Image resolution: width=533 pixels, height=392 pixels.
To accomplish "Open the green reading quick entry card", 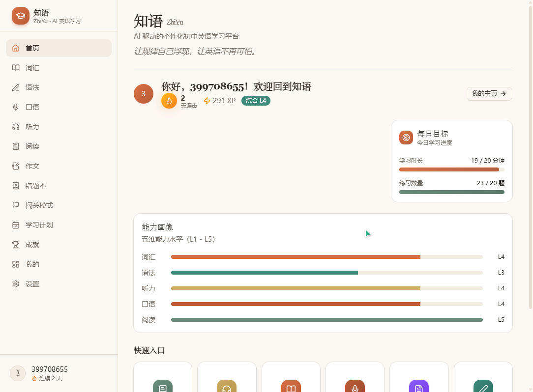I will coord(163,377).
